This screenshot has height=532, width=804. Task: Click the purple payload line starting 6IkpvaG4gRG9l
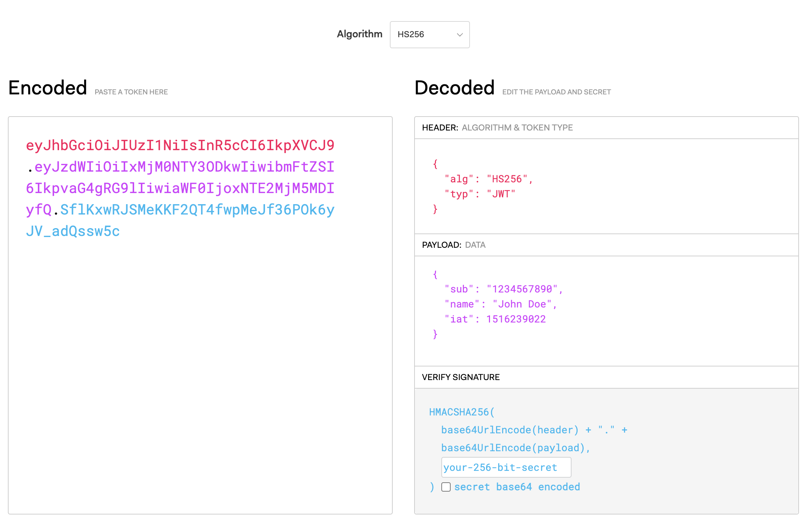click(180, 188)
